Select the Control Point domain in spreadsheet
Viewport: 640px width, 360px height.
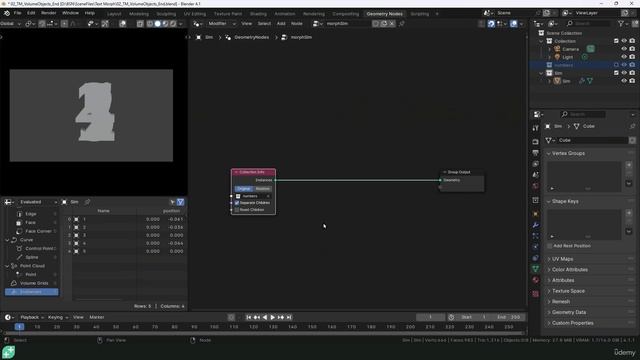(x=39, y=249)
